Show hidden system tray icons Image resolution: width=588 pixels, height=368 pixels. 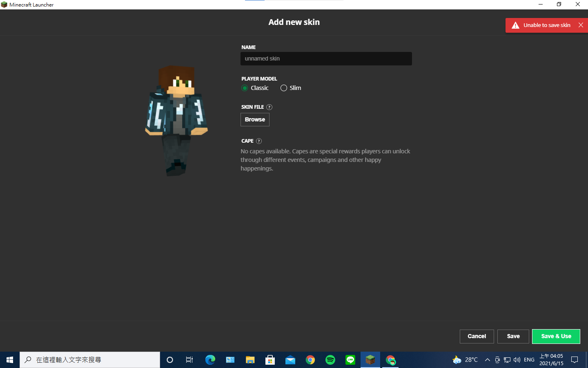tap(487, 360)
